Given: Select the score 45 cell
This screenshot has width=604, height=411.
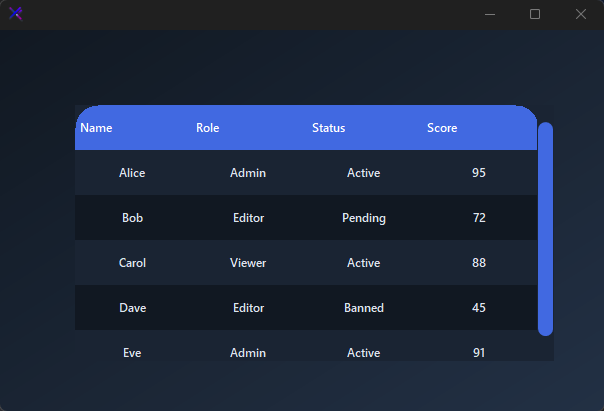Looking at the screenshot, I should coord(479,308).
